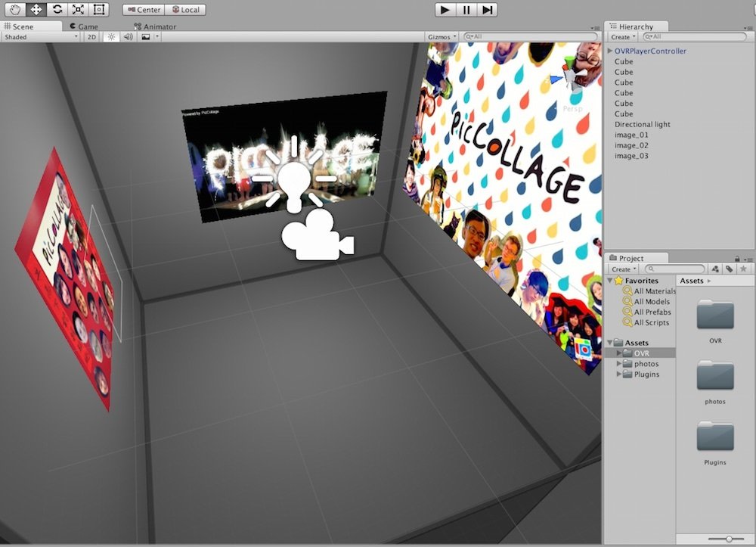756x547 pixels.
Task: Pause the game playback
Action: (466, 10)
